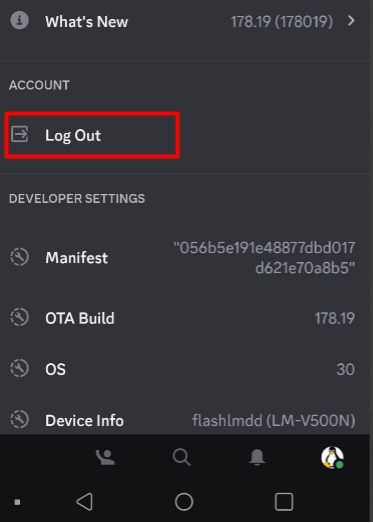Tap the Device Info wrench icon
373x523 pixels.
click(x=19, y=420)
